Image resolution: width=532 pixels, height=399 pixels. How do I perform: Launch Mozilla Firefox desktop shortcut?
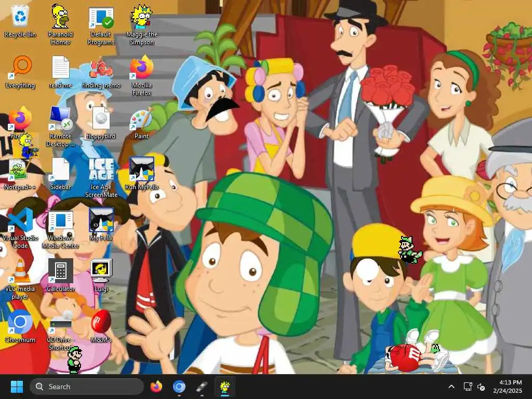[141, 75]
